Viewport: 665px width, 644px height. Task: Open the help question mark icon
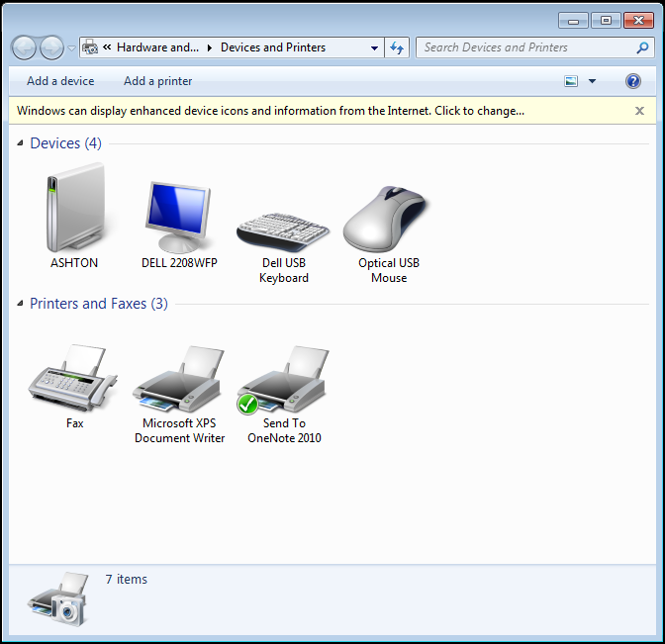pos(632,80)
